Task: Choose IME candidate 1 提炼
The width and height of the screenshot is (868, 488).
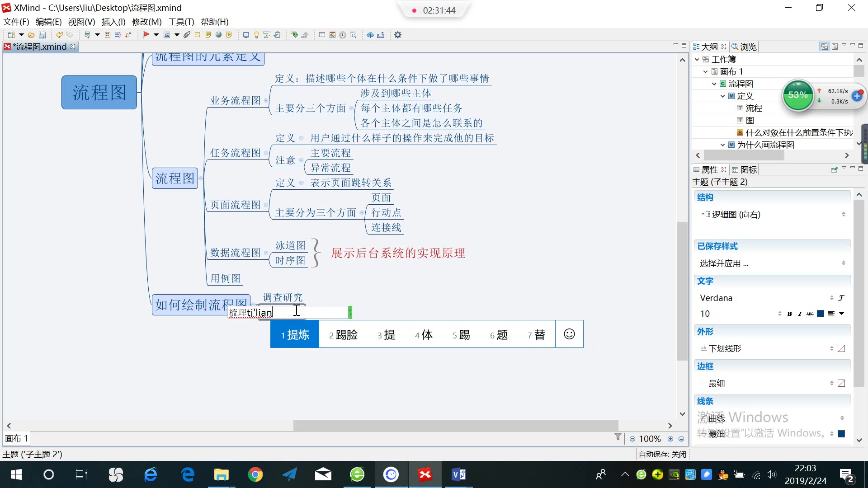Action: tap(295, 334)
